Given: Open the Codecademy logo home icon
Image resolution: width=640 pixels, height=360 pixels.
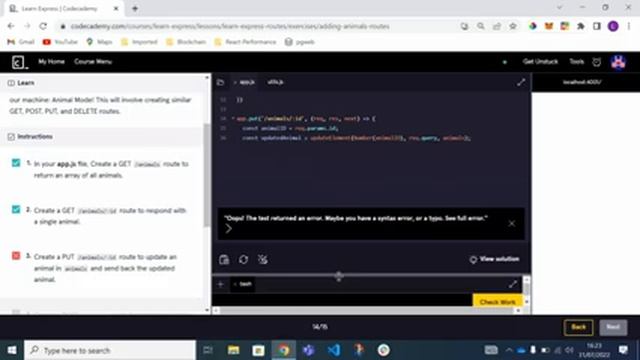Looking at the screenshot, I should [19, 62].
